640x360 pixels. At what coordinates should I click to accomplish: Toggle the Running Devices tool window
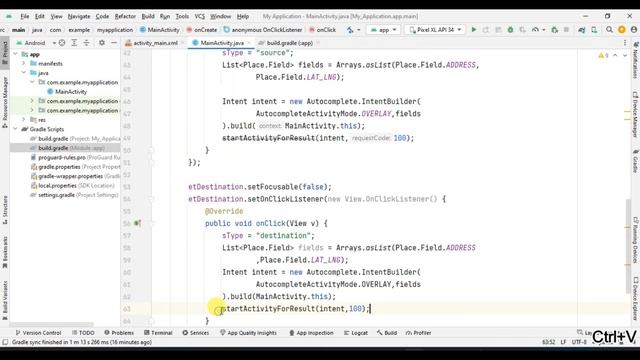point(635,240)
